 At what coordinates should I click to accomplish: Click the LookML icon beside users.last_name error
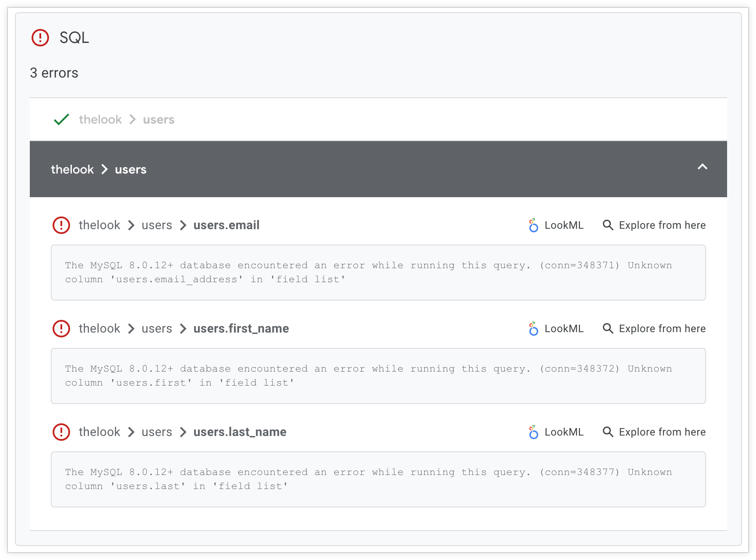pos(533,432)
